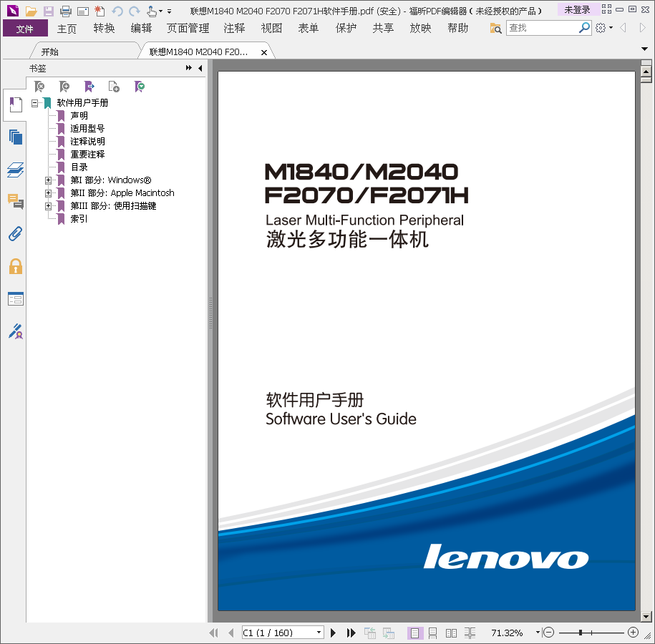The image size is (655, 644).
Task: Select facing pages view mode
Action: pos(451,633)
